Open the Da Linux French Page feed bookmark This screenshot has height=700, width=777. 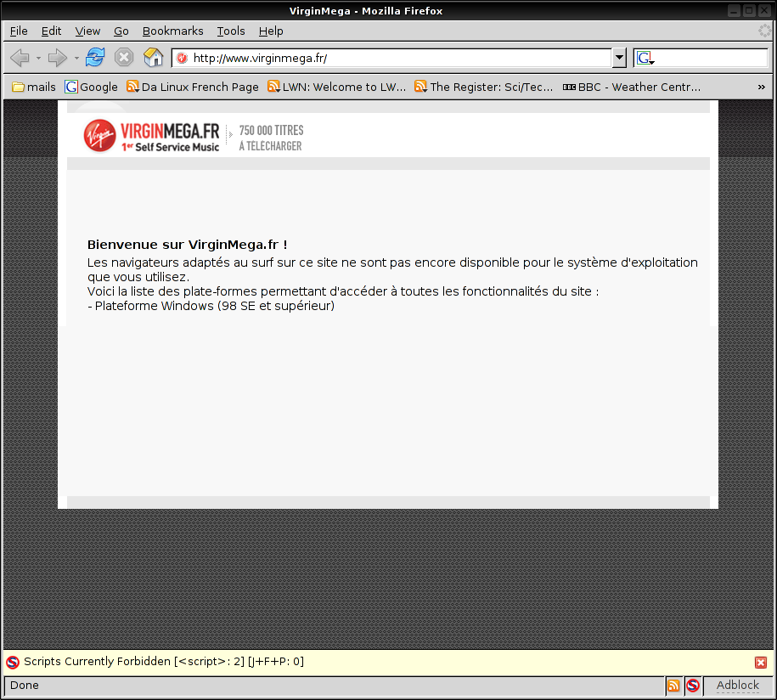click(x=192, y=87)
